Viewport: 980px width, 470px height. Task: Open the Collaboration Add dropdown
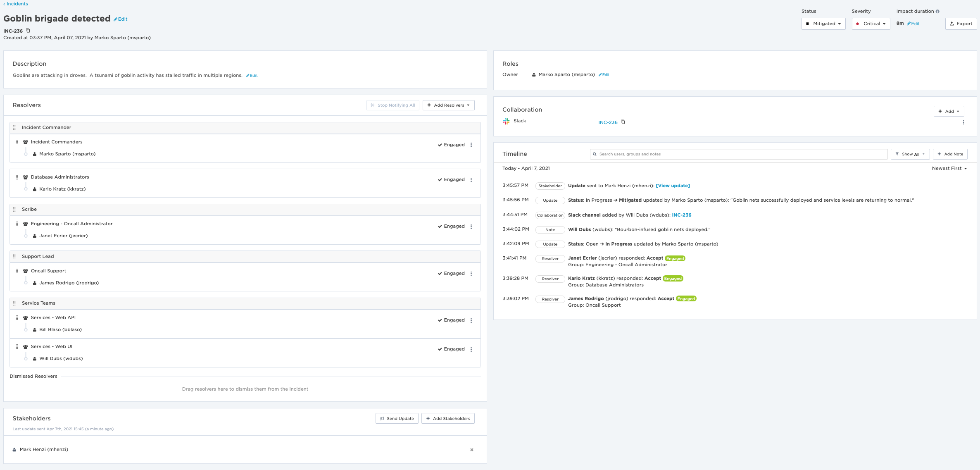click(949, 112)
